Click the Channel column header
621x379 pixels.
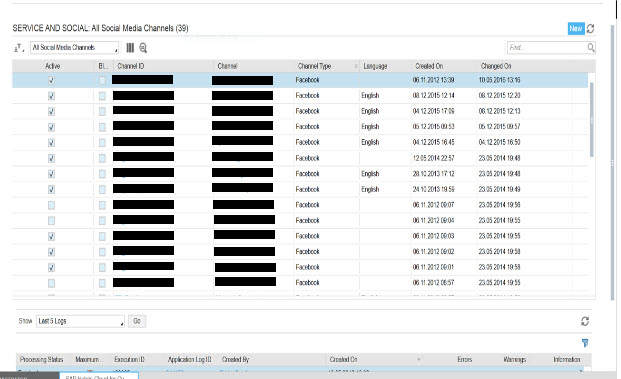227,66
